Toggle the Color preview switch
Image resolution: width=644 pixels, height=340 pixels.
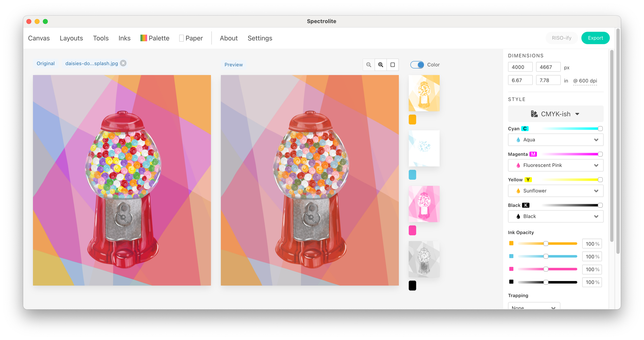point(417,65)
